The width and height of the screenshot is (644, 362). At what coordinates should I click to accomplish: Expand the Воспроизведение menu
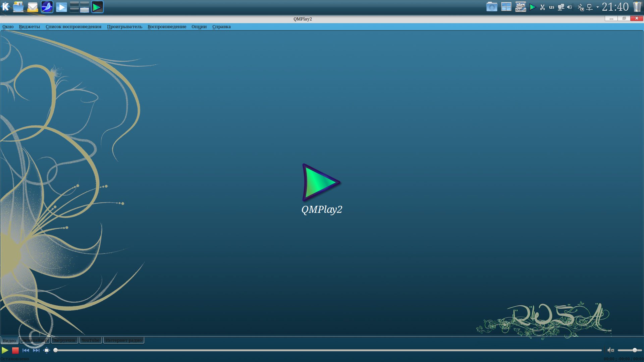coord(167,27)
